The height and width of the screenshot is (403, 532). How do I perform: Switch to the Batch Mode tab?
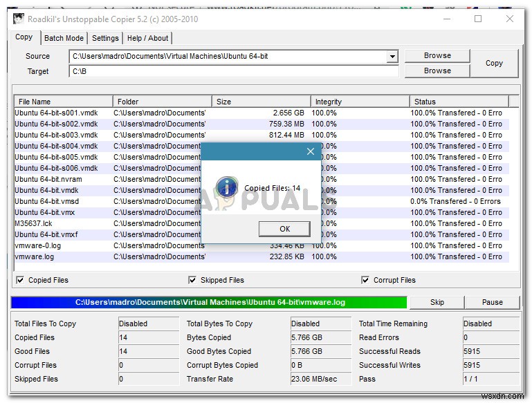(64, 38)
